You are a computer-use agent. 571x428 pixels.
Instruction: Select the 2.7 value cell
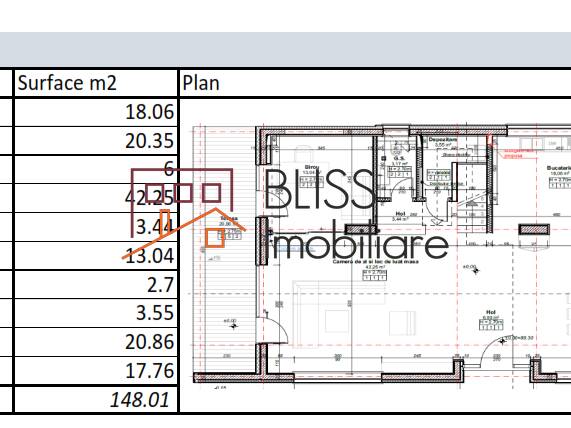pos(96,284)
